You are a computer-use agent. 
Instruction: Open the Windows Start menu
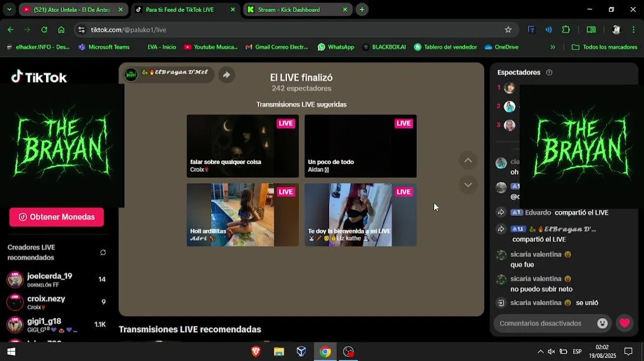tap(11, 351)
